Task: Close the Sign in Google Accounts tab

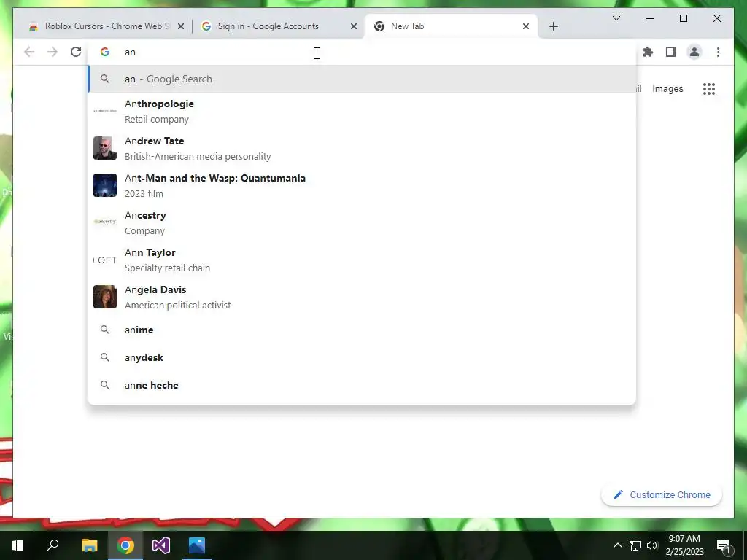Action: coord(354,26)
